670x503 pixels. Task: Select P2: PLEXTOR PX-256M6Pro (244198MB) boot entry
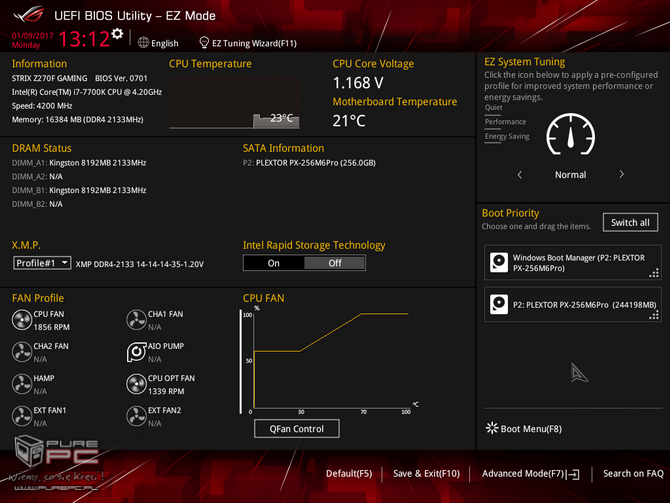(573, 304)
